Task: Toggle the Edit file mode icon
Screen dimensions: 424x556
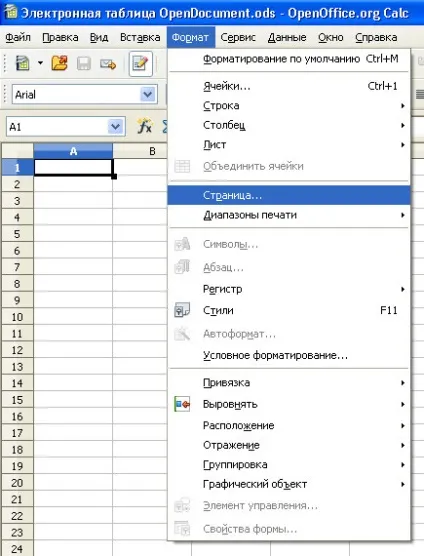Action: (x=140, y=64)
